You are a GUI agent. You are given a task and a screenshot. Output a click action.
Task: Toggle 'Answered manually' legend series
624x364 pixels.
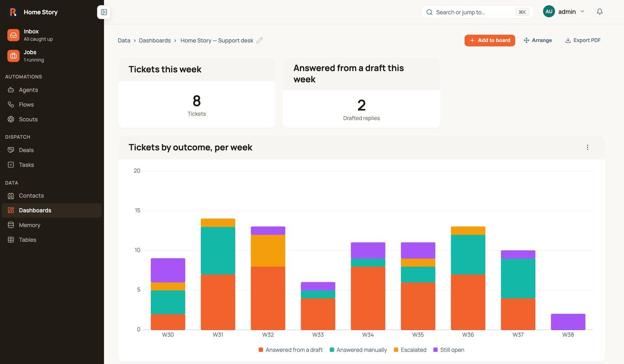[x=358, y=350]
